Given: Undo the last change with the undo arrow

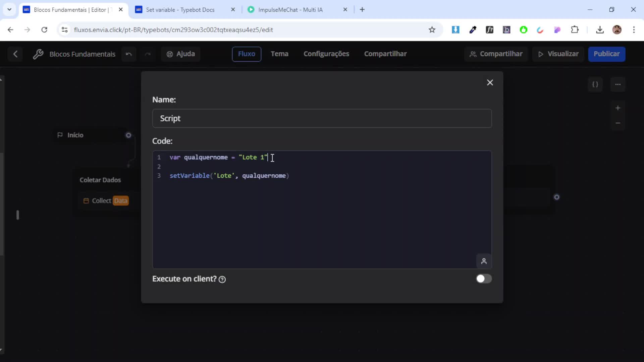Looking at the screenshot, I should click(129, 54).
